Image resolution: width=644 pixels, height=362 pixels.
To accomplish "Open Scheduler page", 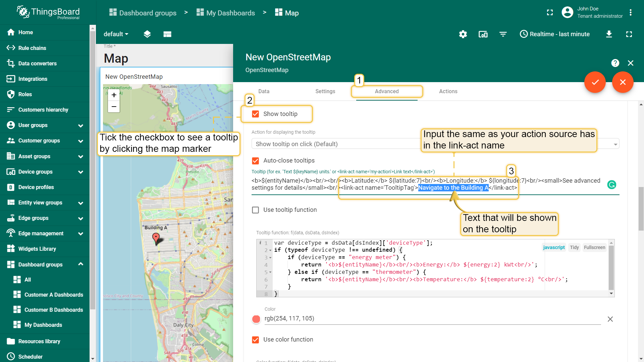I will [x=45, y=356].
